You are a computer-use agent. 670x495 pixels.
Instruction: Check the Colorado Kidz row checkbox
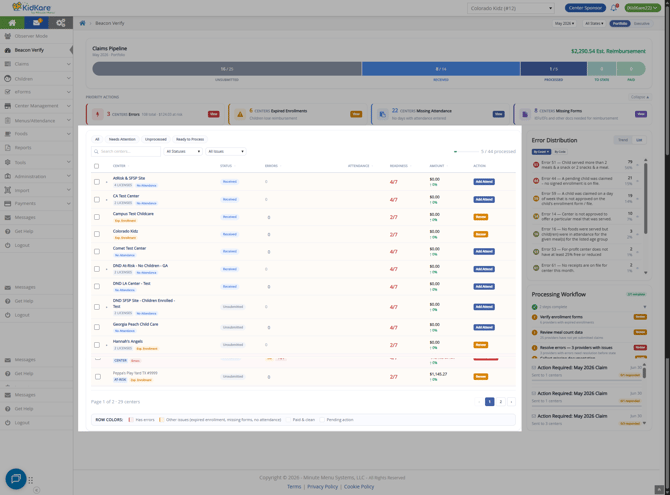(x=97, y=234)
